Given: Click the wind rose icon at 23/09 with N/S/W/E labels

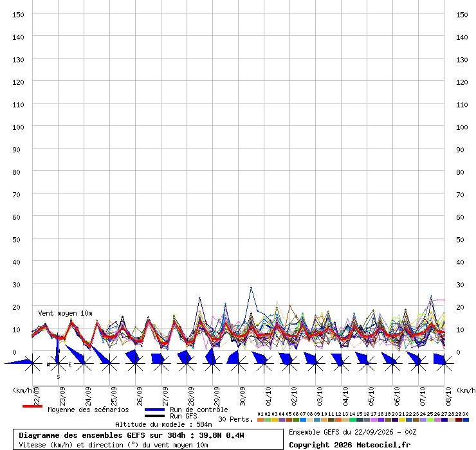Looking at the screenshot, I should pos(59,363).
